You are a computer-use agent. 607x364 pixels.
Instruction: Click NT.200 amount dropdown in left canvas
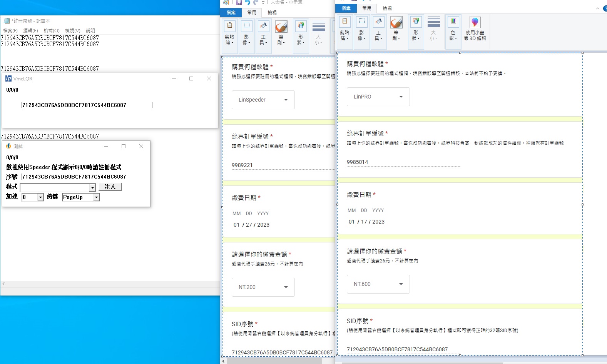click(x=263, y=287)
